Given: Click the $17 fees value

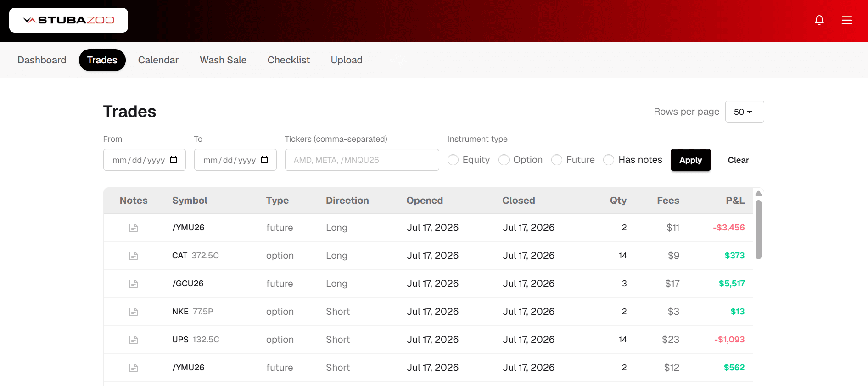Looking at the screenshot, I should point(672,284).
